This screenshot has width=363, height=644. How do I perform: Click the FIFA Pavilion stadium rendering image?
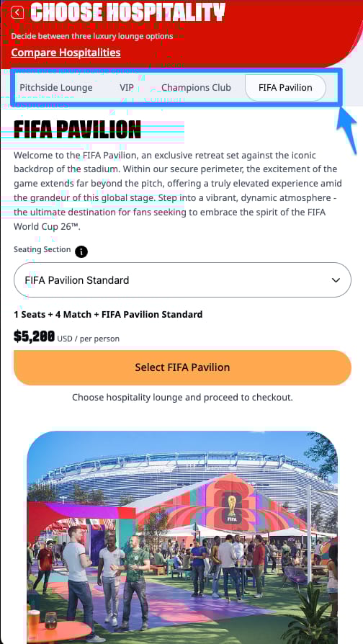(x=182, y=537)
